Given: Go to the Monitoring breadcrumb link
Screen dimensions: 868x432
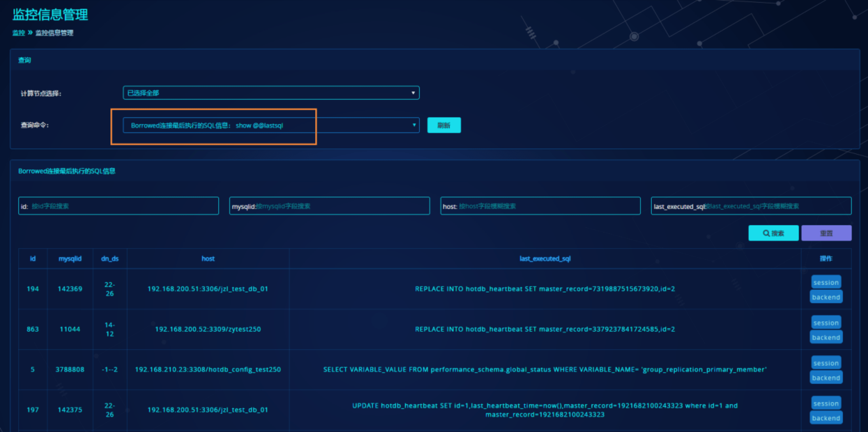Looking at the screenshot, I should click(x=19, y=33).
